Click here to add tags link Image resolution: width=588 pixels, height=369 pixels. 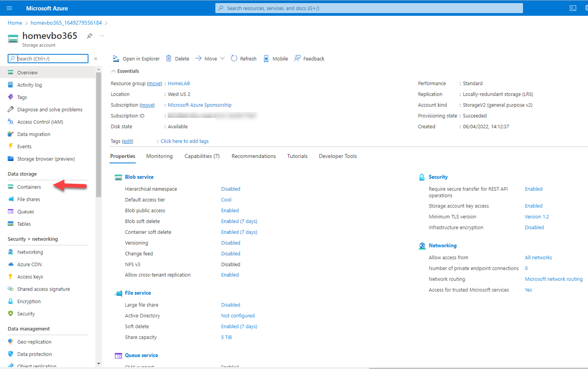click(x=185, y=141)
